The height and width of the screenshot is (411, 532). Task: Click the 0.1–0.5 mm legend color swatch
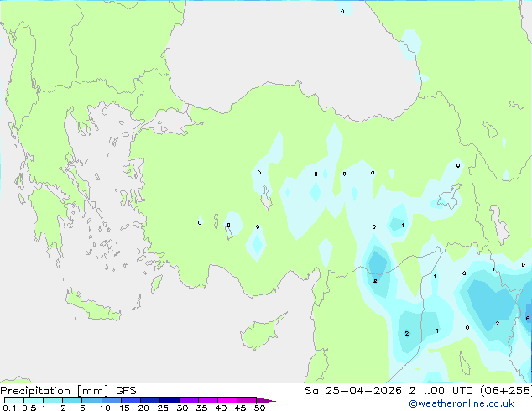pyautogui.click(x=14, y=400)
